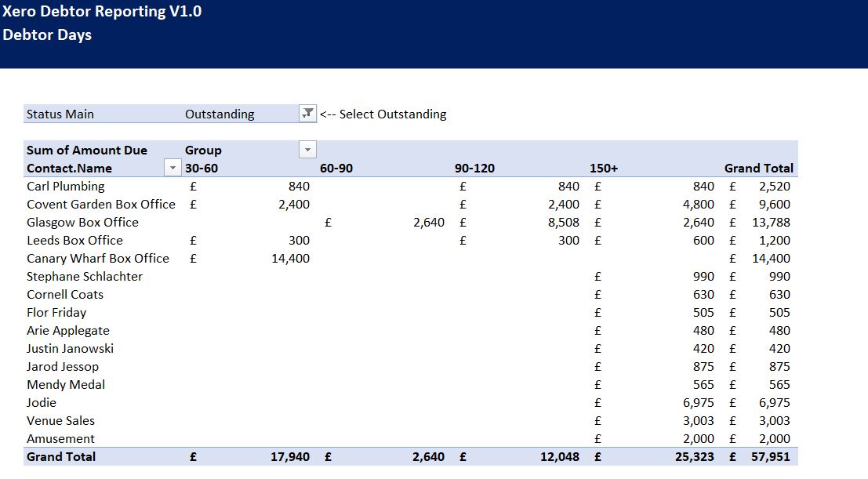Select the 90-120 column header
The image size is (868, 479).
coord(474,168)
